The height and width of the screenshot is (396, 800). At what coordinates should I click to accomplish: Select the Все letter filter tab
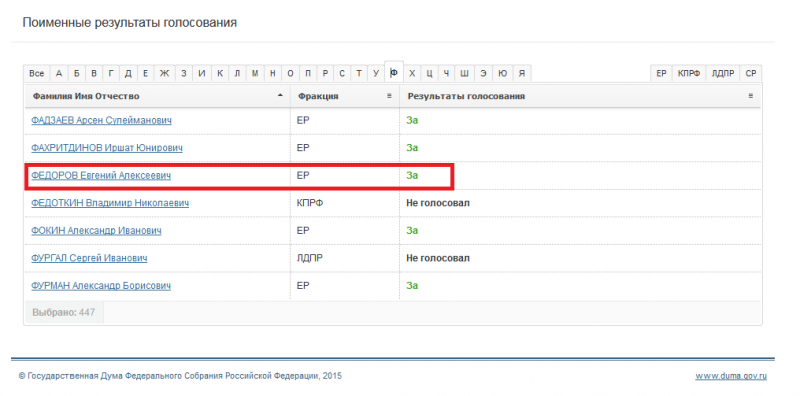(x=36, y=73)
